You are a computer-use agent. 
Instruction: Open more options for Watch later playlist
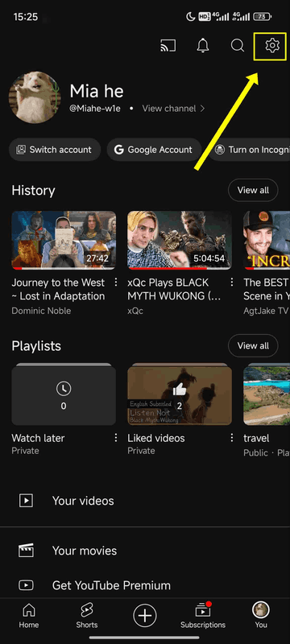[116, 437]
